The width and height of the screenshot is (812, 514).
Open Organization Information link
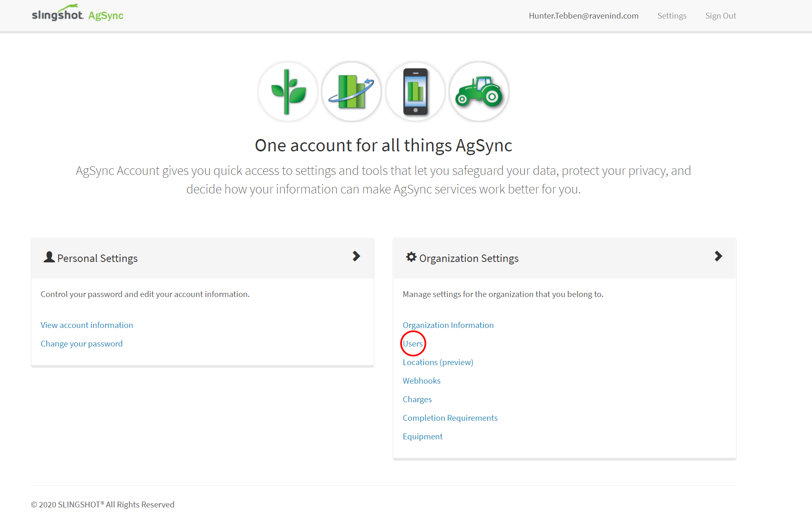click(448, 325)
